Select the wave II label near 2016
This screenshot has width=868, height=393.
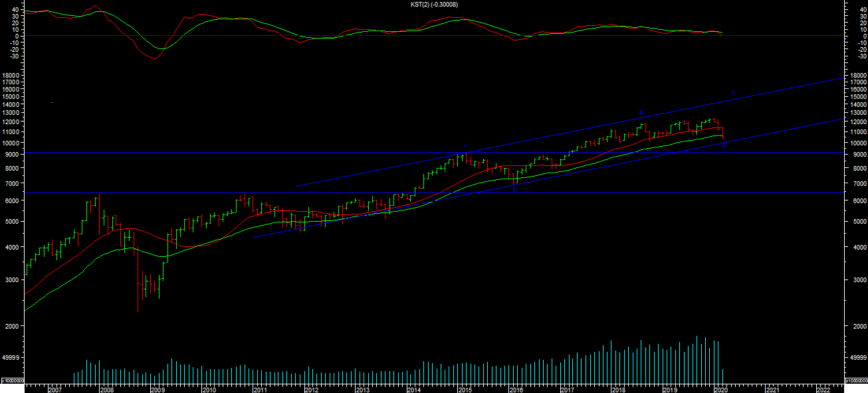click(x=514, y=190)
